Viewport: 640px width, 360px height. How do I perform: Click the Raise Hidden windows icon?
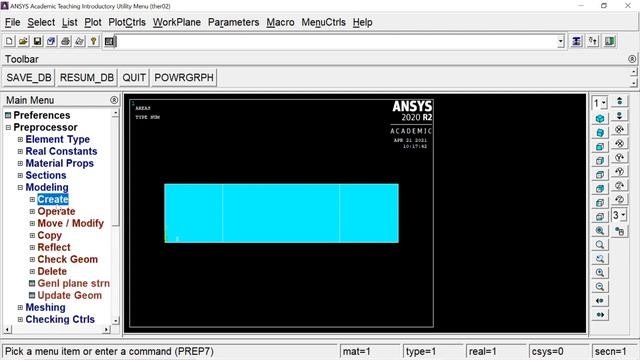[576, 41]
